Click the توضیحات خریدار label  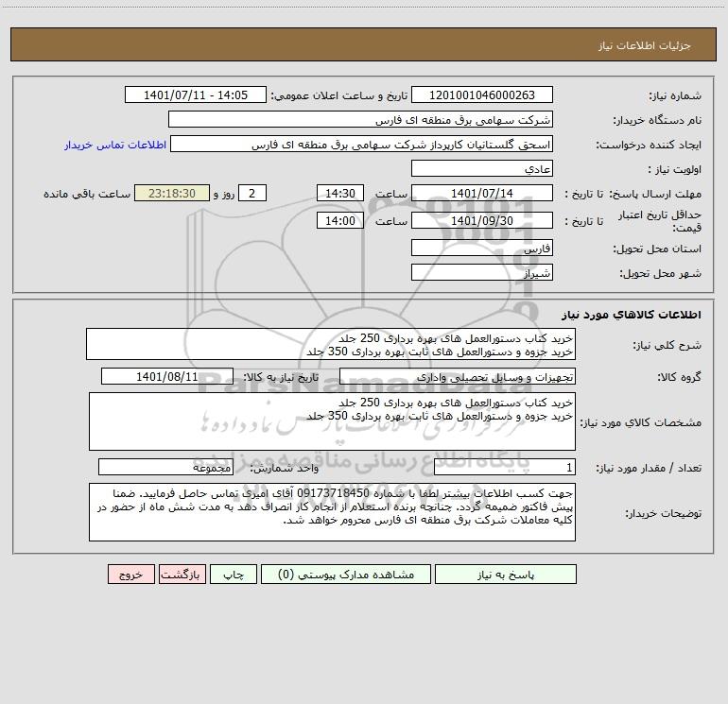(664, 513)
